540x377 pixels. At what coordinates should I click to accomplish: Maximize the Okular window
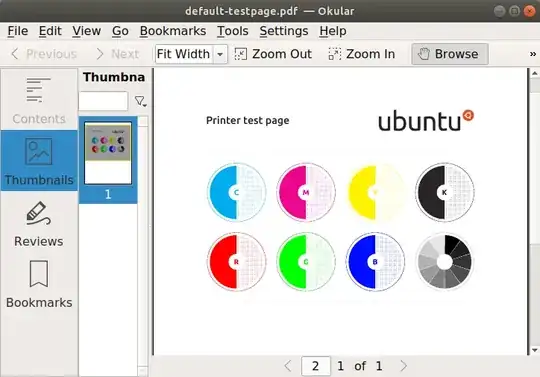(x=514, y=11)
